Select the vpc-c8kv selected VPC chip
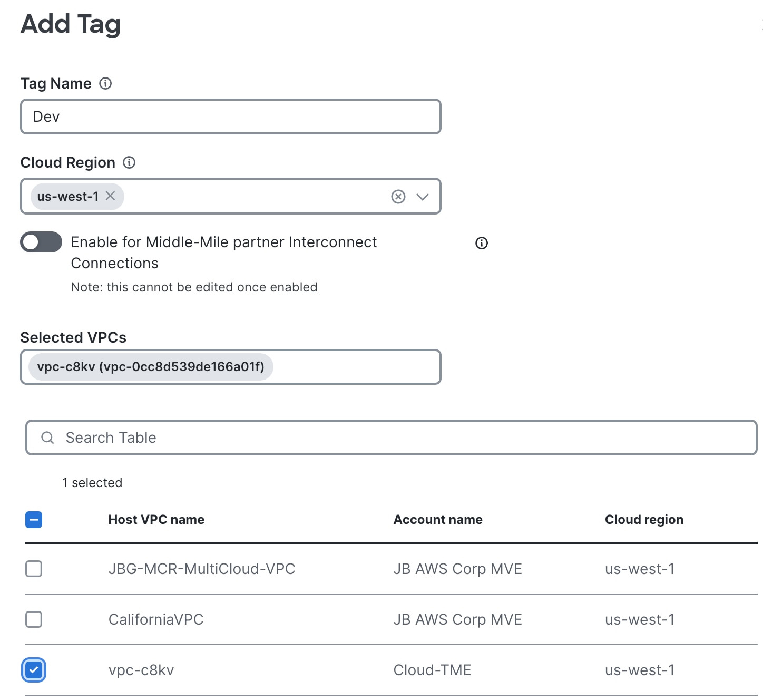The height and width of the screenshot is (700, 763). [151, 367]
